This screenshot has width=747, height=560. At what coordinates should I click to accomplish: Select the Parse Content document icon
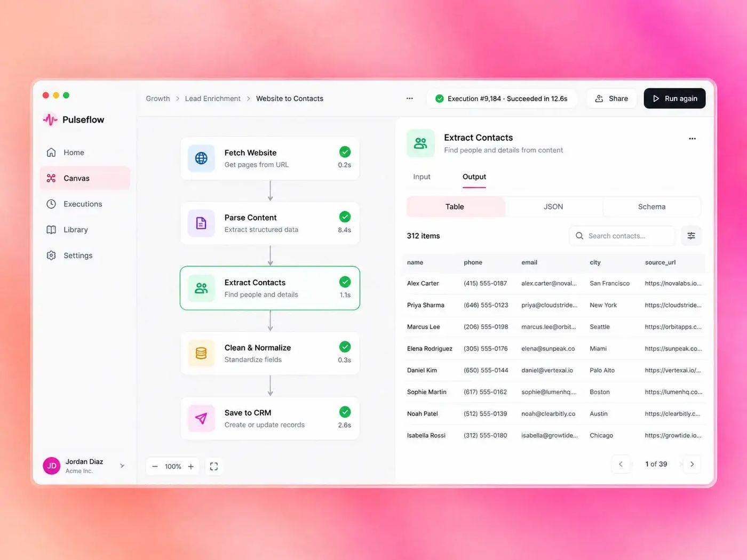[201, 223]
